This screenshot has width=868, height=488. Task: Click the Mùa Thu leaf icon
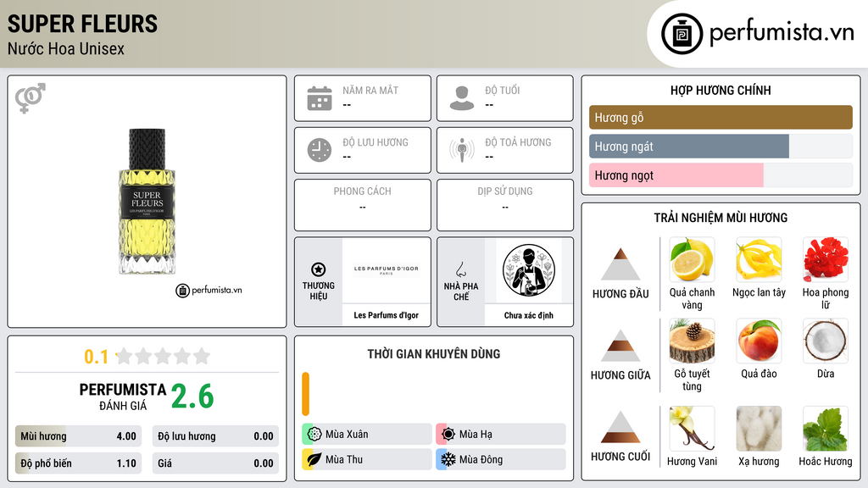click(x=314, y=459)
